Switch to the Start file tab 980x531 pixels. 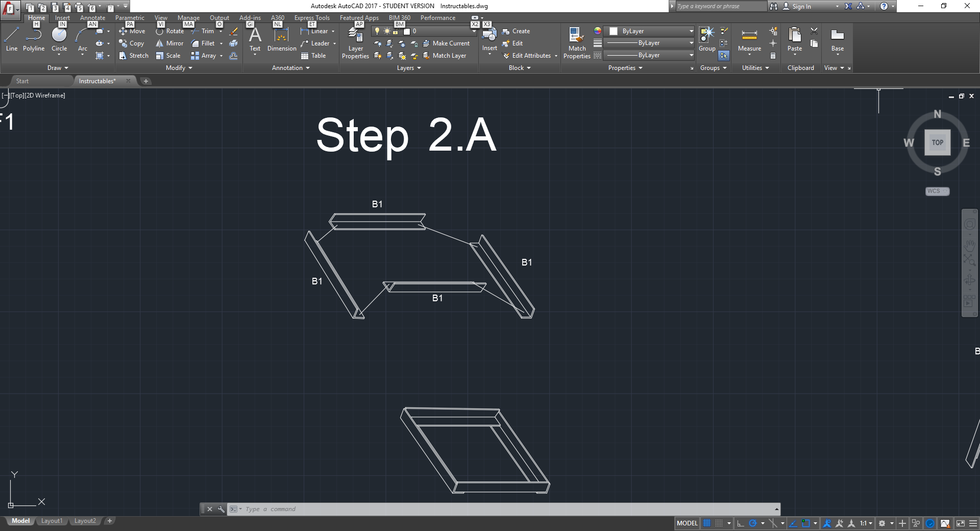tap(22, 81)
